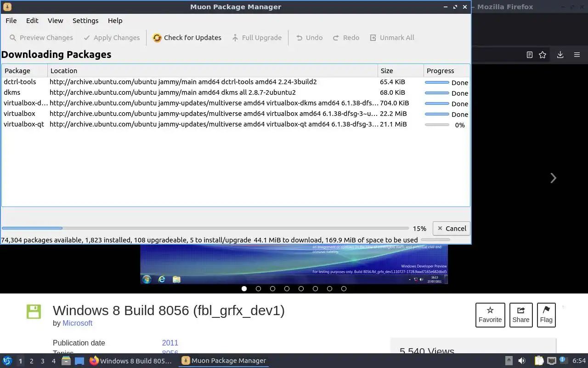The height and width of the screenshot is (368, 588).
Task: Click the Share button
Action: (521, 315)
